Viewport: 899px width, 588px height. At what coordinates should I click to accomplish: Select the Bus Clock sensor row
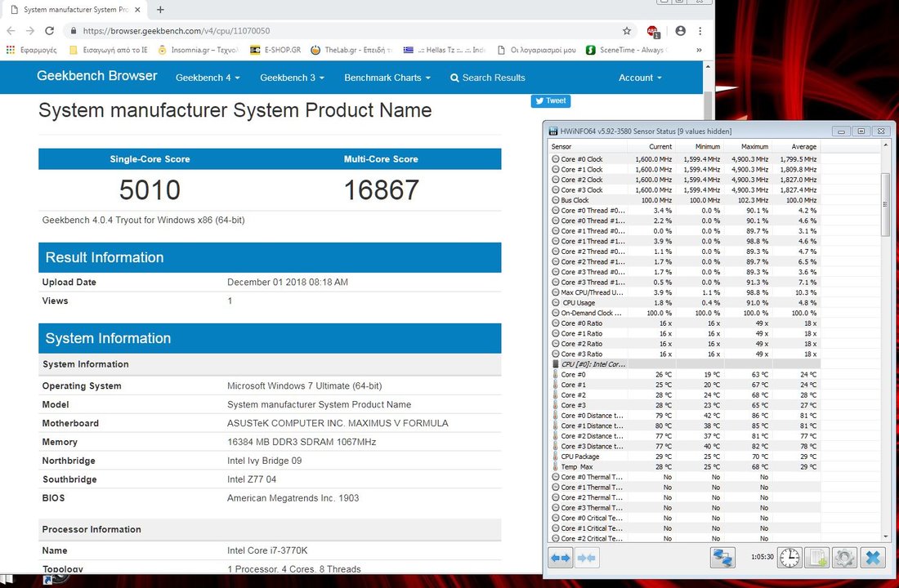[x=685, y=200]
